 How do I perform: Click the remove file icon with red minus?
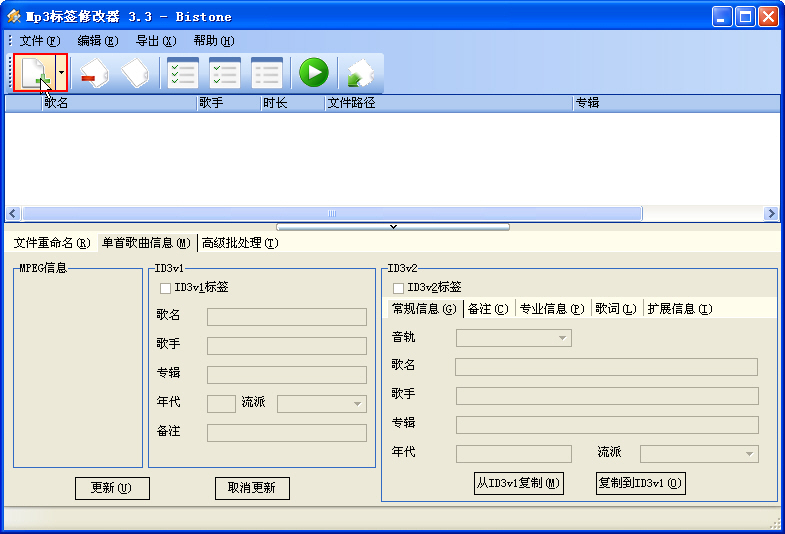click(x=94, y=73)
